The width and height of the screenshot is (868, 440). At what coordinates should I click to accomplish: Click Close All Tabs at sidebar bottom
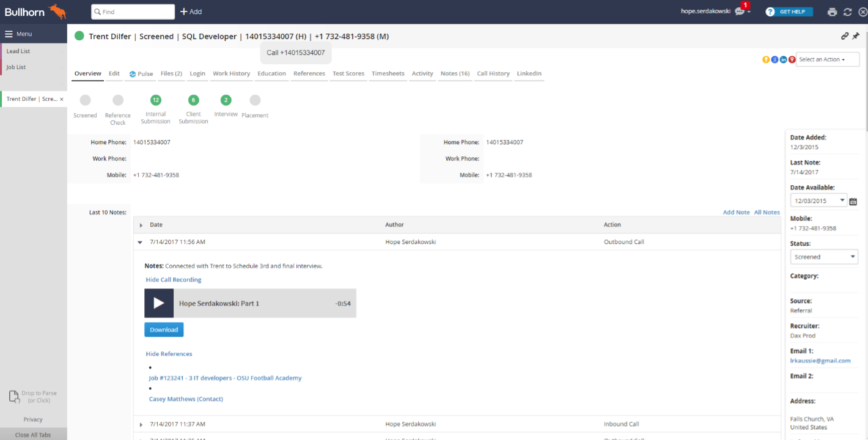point(33,435)
